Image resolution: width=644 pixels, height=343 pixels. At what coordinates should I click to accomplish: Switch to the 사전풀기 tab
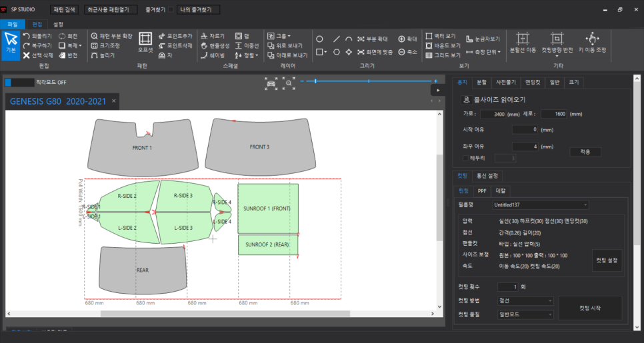point(506,83)
